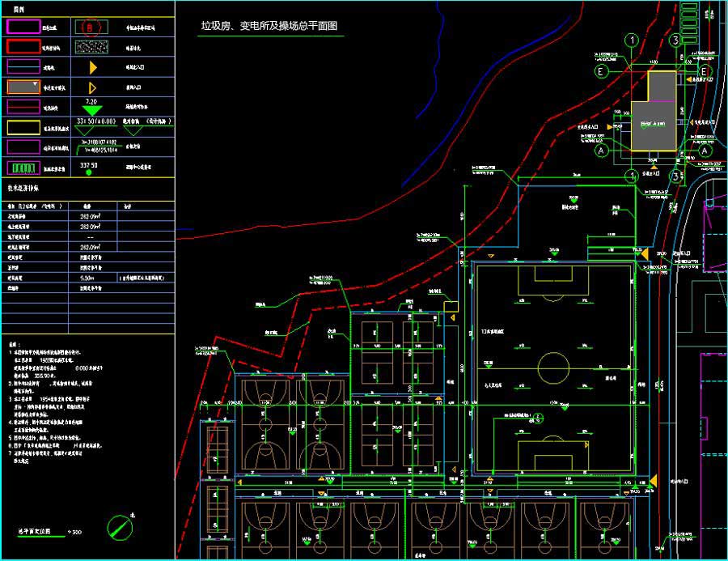Click the small arrow in gray legend box
This screenshot has width=728, height=561.
(x=35, y=84)
